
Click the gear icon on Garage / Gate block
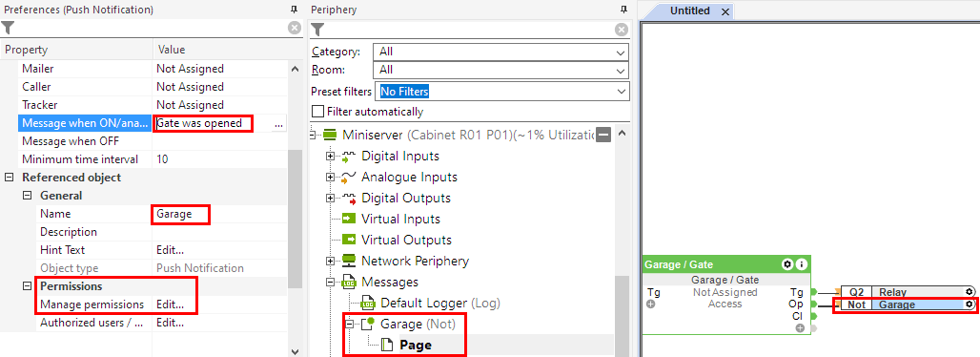coord(787,265)
